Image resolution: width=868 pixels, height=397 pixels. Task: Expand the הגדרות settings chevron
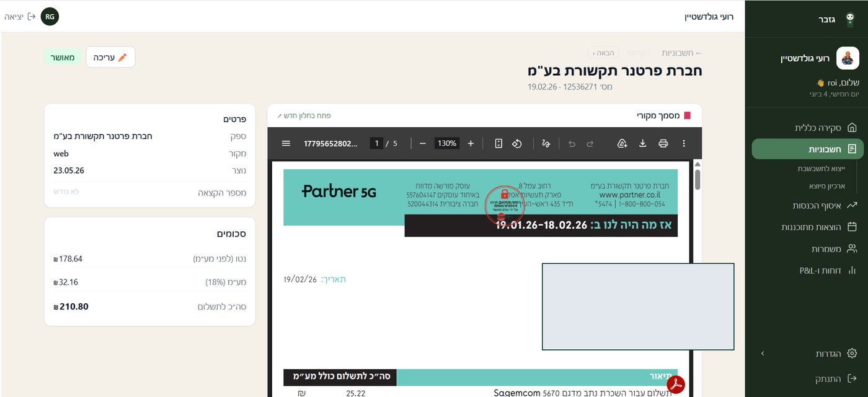coord(763,354)
